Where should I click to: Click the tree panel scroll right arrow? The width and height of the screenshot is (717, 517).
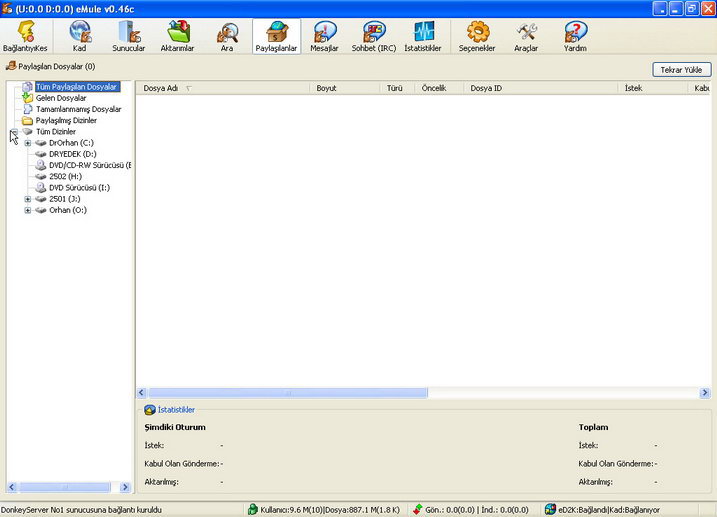tap(125, 487)
